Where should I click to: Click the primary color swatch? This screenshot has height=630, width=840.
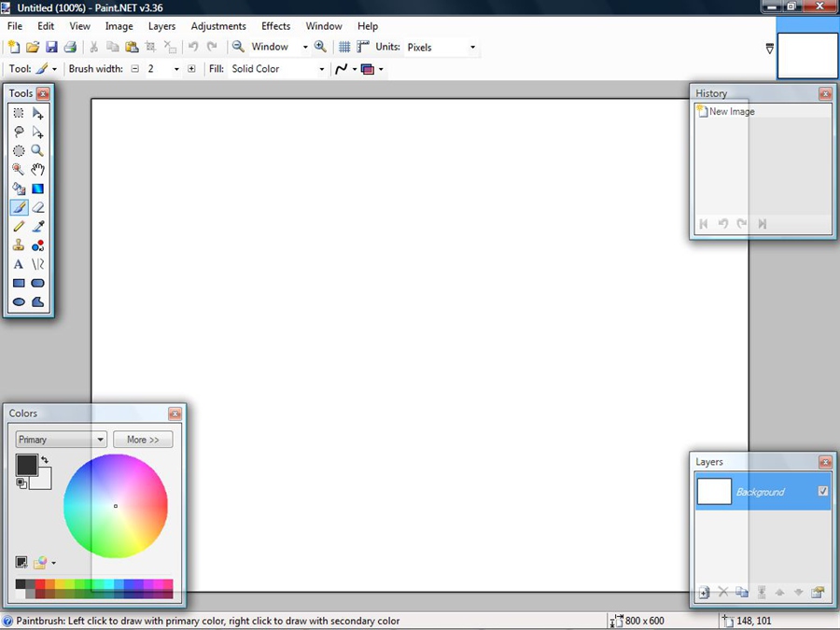[x=26, y=465]
